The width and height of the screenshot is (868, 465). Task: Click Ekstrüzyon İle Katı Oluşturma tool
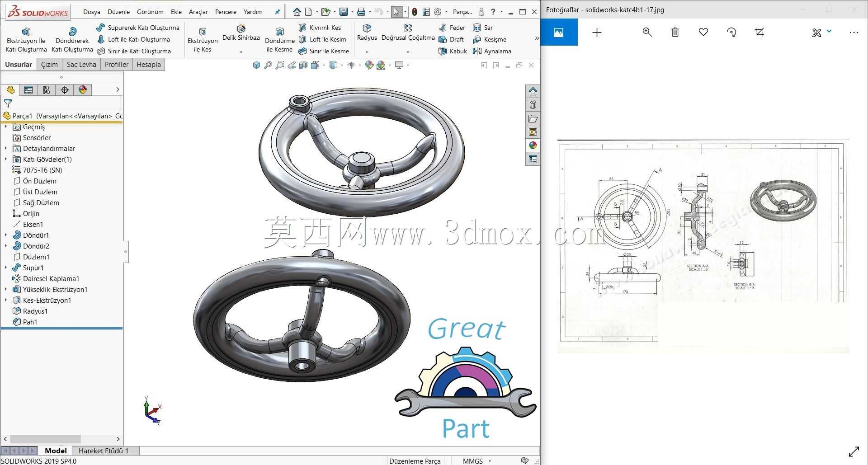pos(26,40)
